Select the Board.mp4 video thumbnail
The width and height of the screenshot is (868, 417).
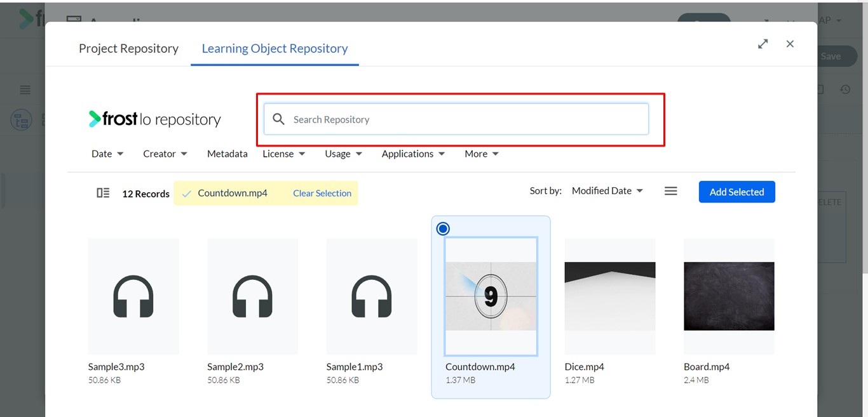pyautogui.click(x=729, y=296)
